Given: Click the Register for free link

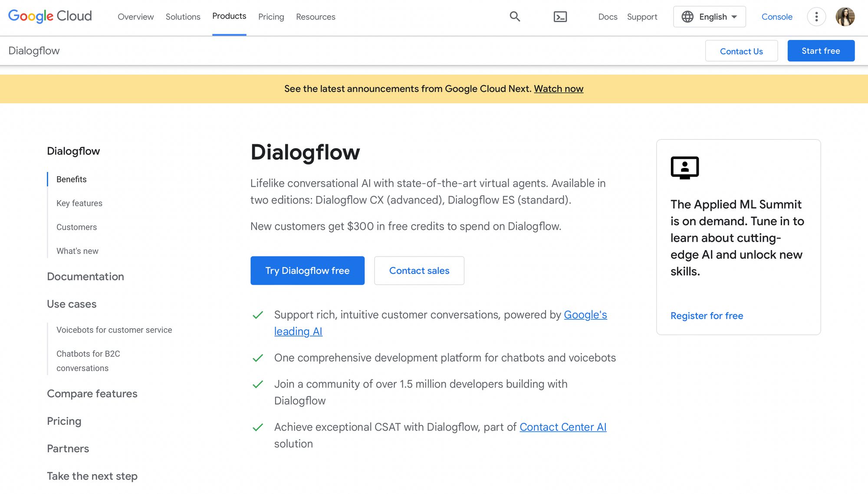Looking at the screenshot, I should point(707,316).
